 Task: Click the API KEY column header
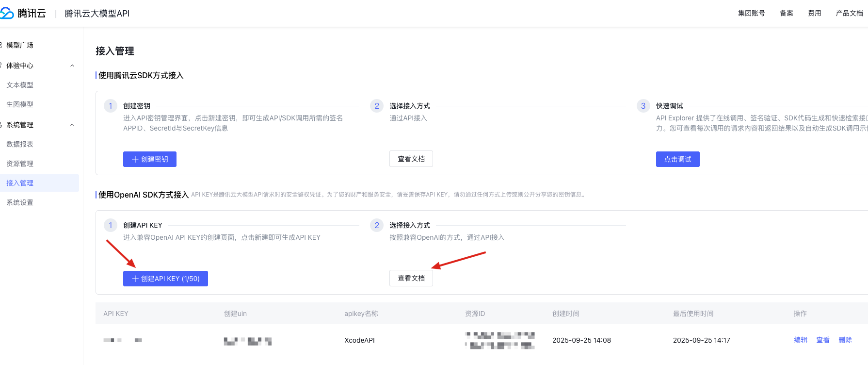tap(116, 314)
